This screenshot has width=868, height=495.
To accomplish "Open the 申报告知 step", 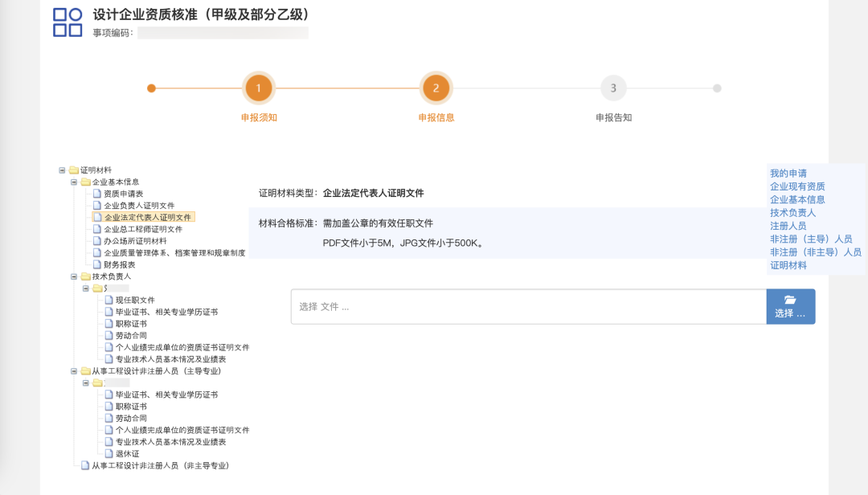I will pos(613,88).
